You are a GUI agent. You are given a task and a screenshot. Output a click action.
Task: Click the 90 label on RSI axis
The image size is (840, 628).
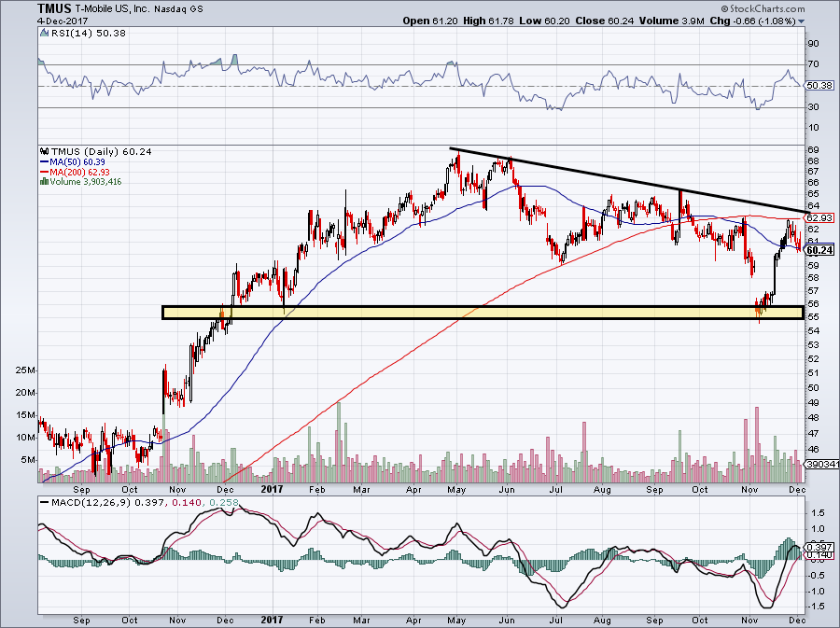[813, 43]
